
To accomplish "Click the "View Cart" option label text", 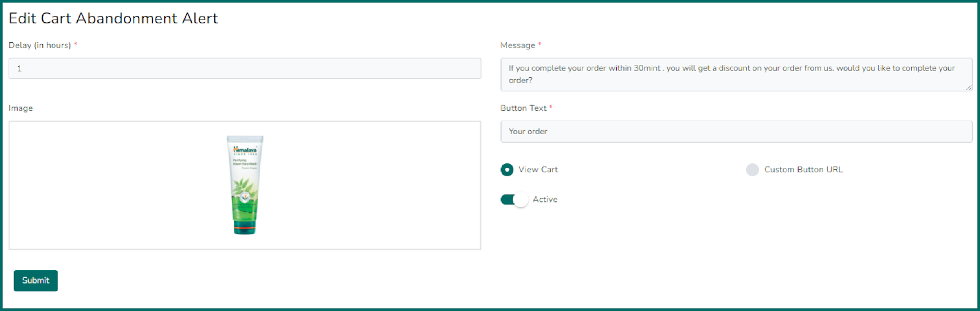I will pyautogui.click(x=538, y=170).
